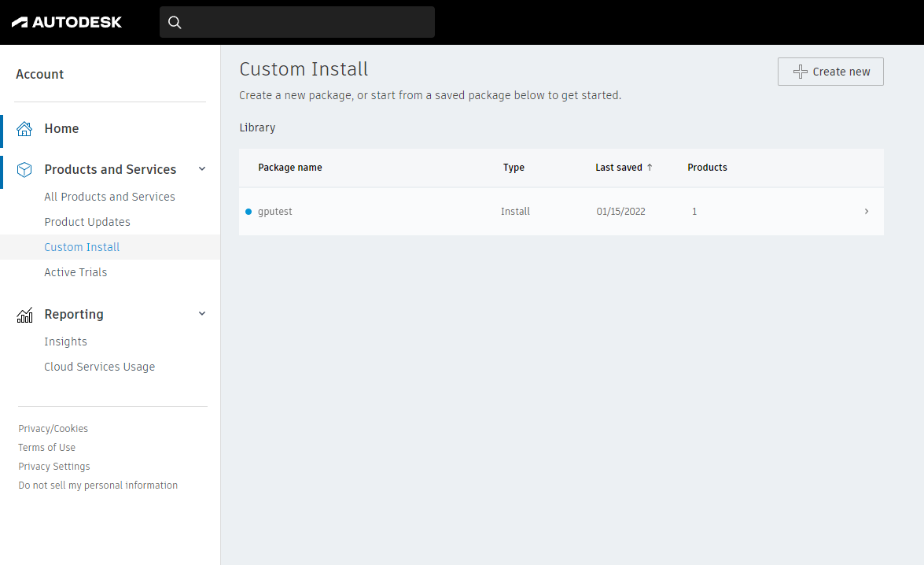Click the blue dot beside gputest

(248, 212)
